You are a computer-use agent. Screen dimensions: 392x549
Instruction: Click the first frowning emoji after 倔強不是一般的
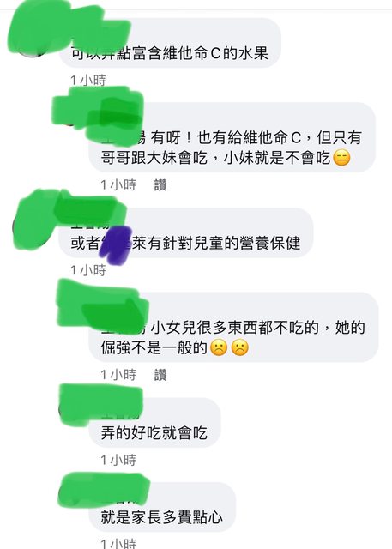(219, 348)
